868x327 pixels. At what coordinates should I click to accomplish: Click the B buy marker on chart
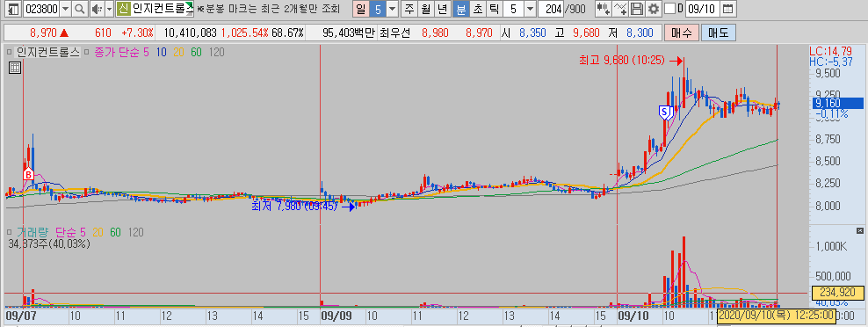pyautogui.click(x=28, y=175)
